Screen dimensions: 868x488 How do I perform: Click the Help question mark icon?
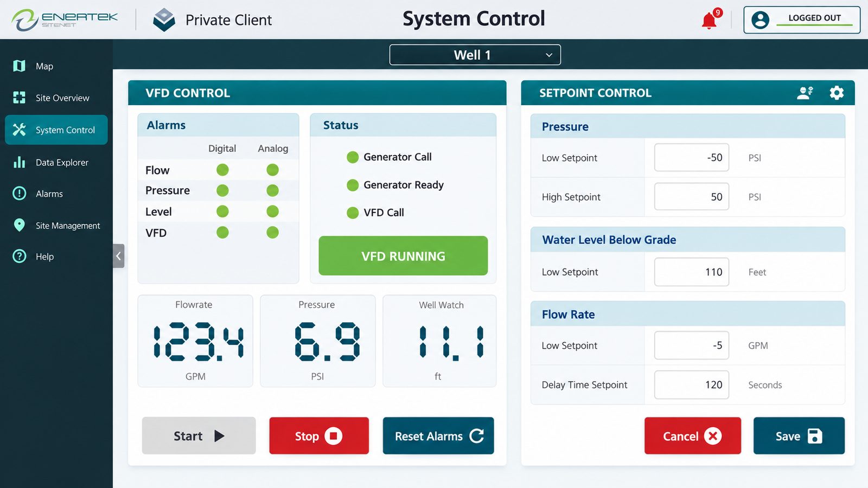pyautogui.click(x=20, y=256)
